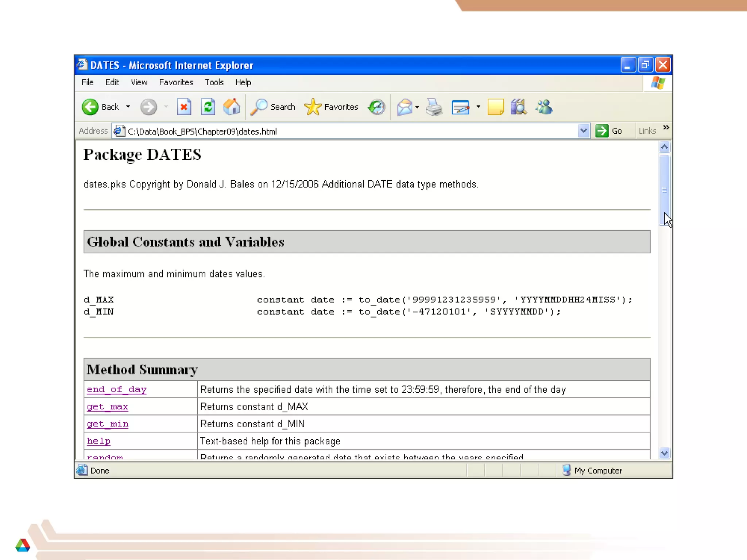Viewport: 747px width, 560px height.
Task: Click the Package DATES heading text
Action: (x=142, y=155)
